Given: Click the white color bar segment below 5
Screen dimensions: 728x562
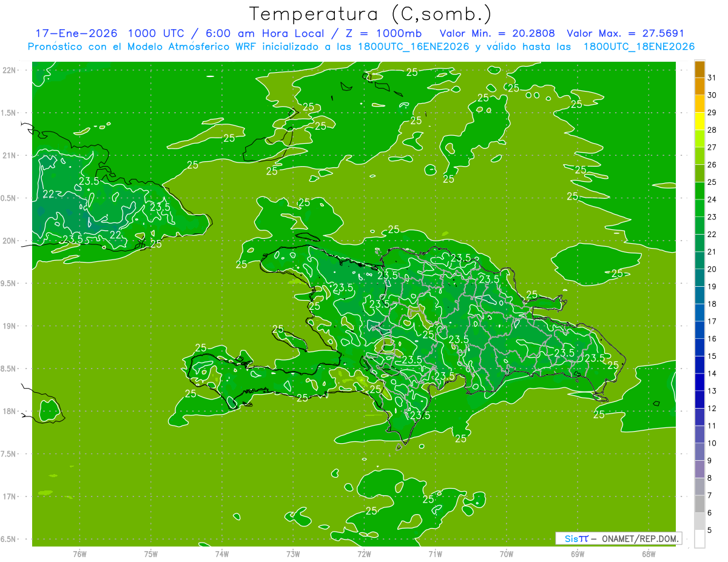Looking at the screenshot, I should coord(699,539).
